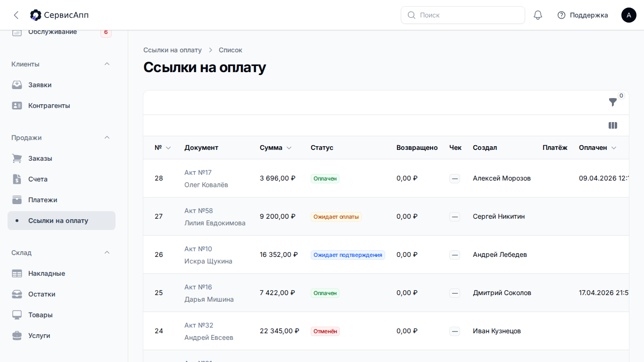The height and width of the screenshot is (362, 644).
Task: Click Ссылки на оплату breadcrumb
Action: pyautogui.click(x=173, y=50)
